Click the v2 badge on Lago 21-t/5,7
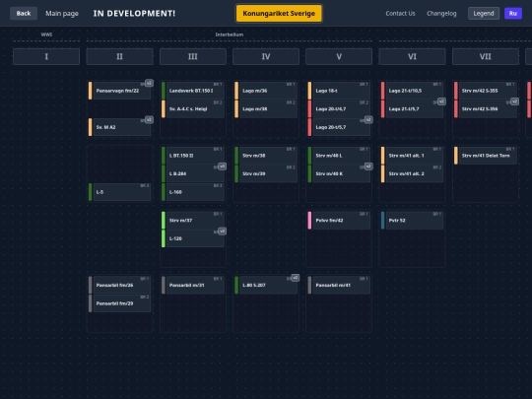The height and width of the screenshot is (399, 532). 441,101
